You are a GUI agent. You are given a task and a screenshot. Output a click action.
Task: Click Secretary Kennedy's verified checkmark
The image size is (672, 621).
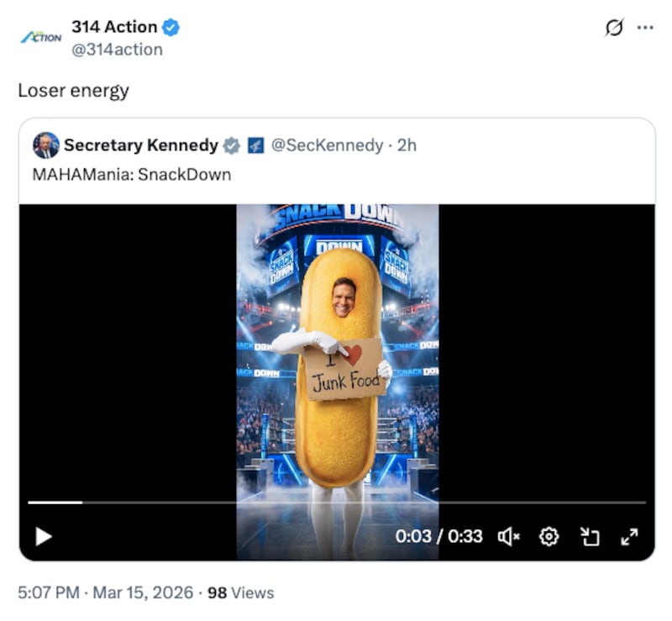(231, 145)
